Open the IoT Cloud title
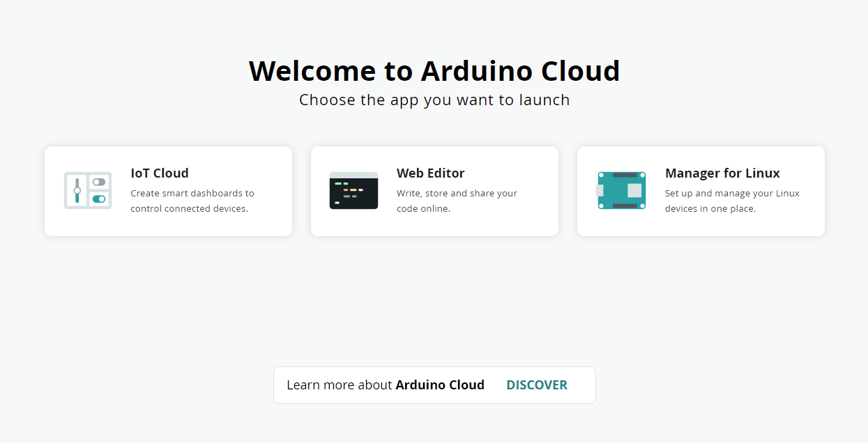The width and height of the screenshot is (868, 443). point(160,173)
